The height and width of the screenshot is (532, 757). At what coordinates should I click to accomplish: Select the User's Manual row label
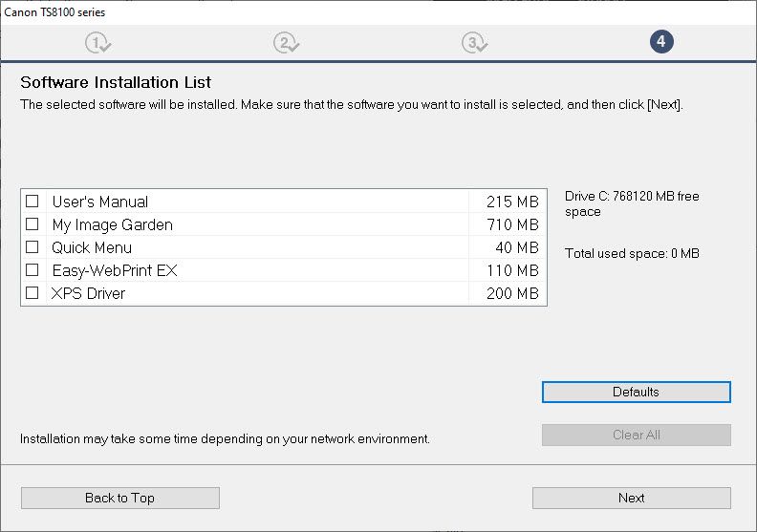tap(100, 202)
